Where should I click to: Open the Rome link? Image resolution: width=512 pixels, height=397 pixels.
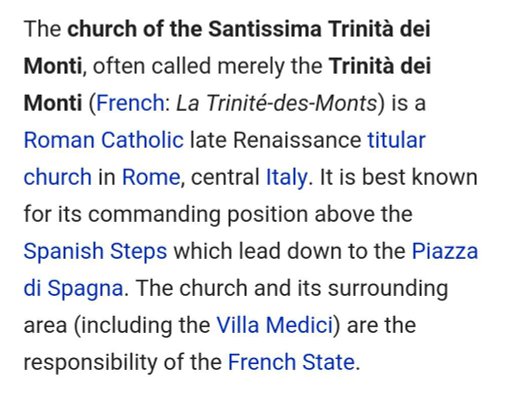151,177
